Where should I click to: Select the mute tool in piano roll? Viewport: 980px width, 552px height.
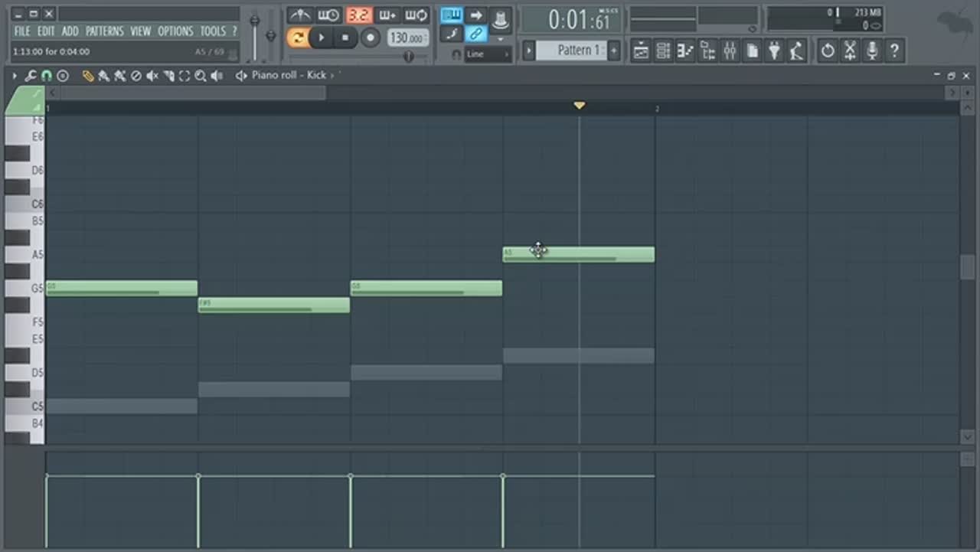pos(152,76)
